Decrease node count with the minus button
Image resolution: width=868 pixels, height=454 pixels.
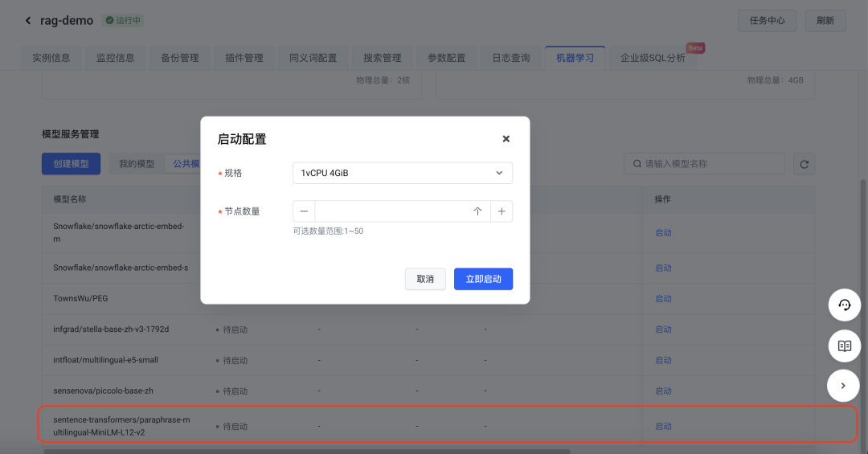tap(304, 211)
